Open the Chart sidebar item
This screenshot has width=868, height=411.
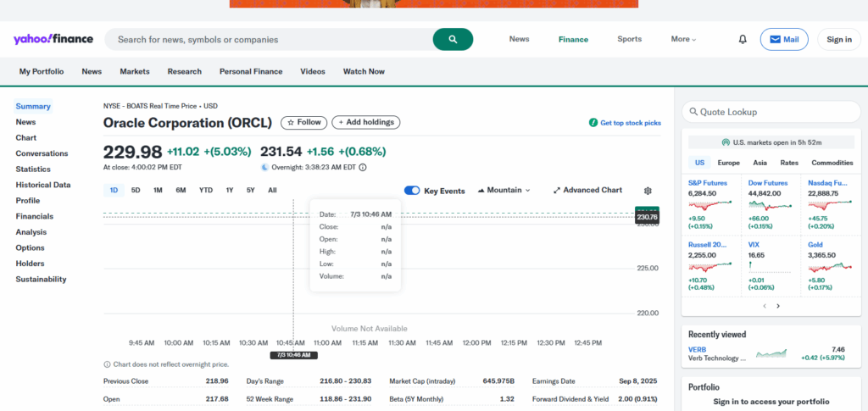[x=26, y=138]
